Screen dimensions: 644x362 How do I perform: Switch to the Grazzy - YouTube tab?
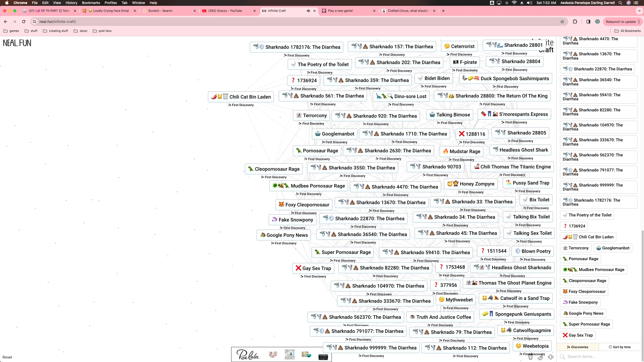pyautogui.click(x=225, y=11)
